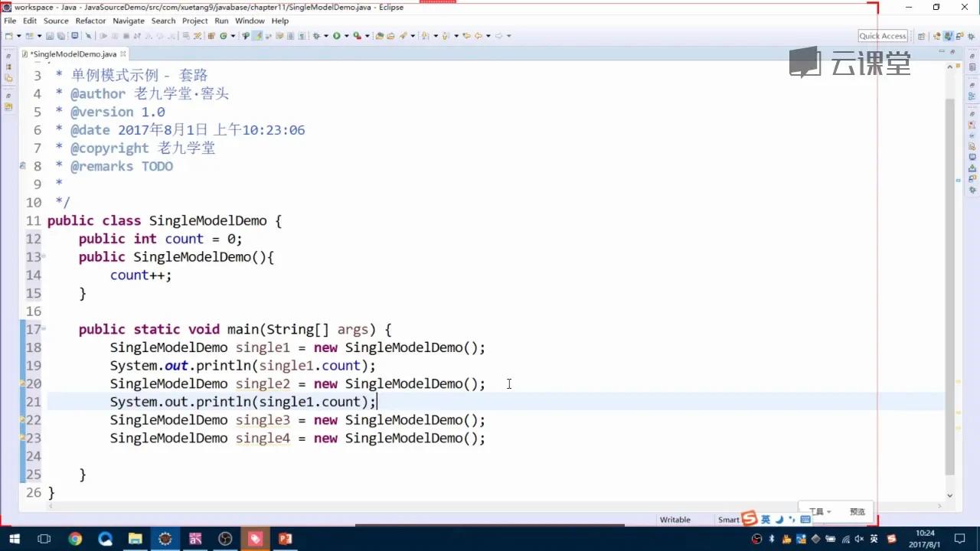Viewport: 980px width, 551px height.
Task: Switch input method to English via 英 toggle
Action: 766,519
